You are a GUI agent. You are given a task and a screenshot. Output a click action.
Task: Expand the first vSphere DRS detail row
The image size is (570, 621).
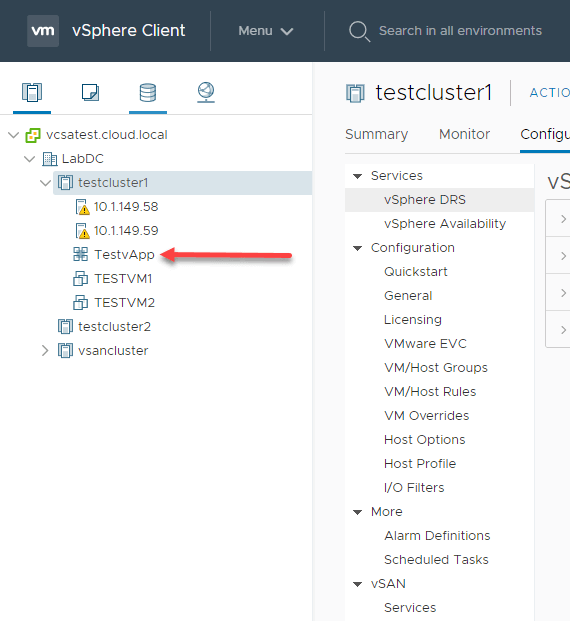coord(564,219)
